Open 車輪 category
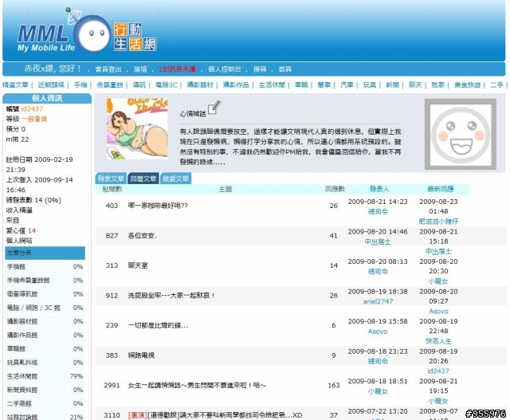 point(301,85)
